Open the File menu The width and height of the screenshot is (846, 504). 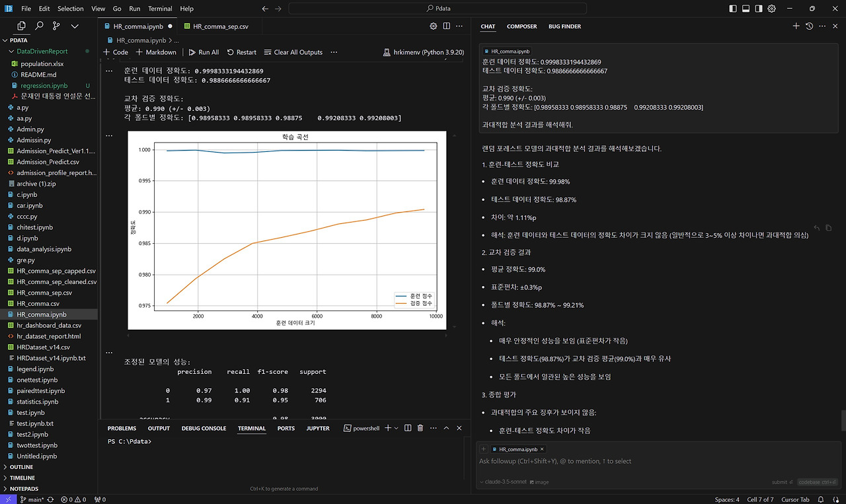pos(26,9)
